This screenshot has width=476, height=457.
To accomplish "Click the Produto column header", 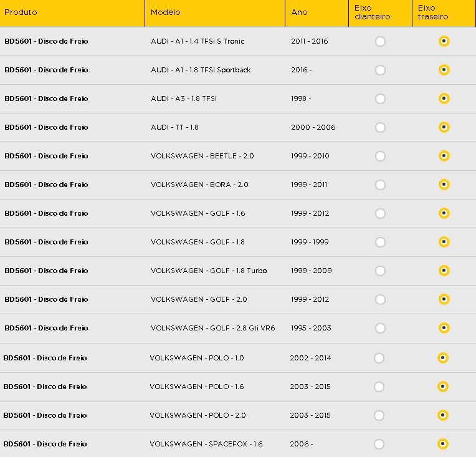I will [72, 13].
